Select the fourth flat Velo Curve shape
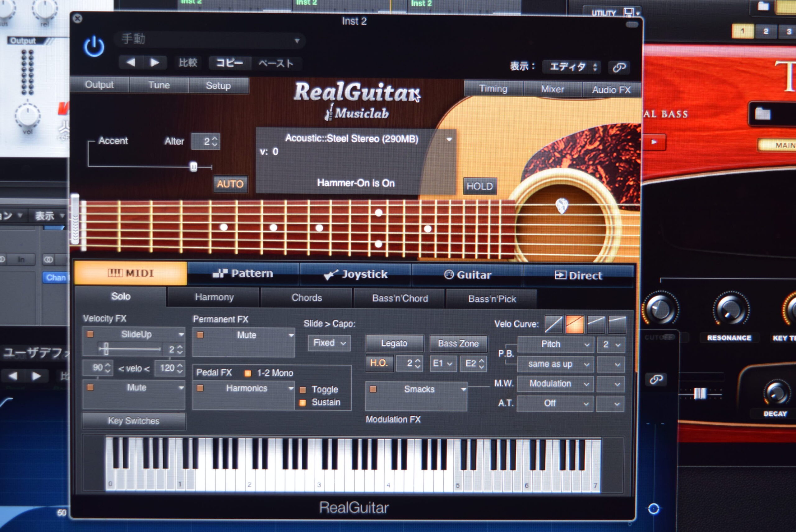The width and height of the screenshot is (796, 532). (617, 325)
